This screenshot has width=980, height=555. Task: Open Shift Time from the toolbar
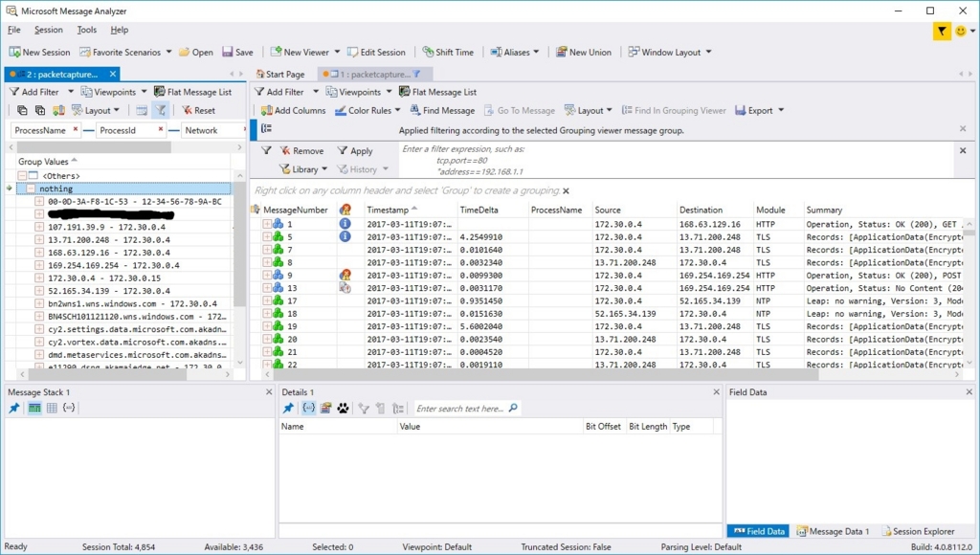coord(448,52)
